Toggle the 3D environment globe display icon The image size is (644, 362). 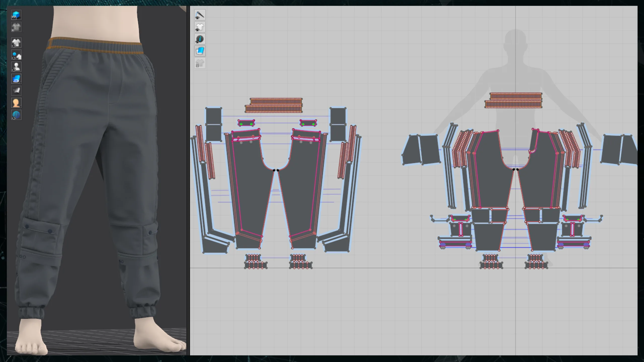(16, 115)
